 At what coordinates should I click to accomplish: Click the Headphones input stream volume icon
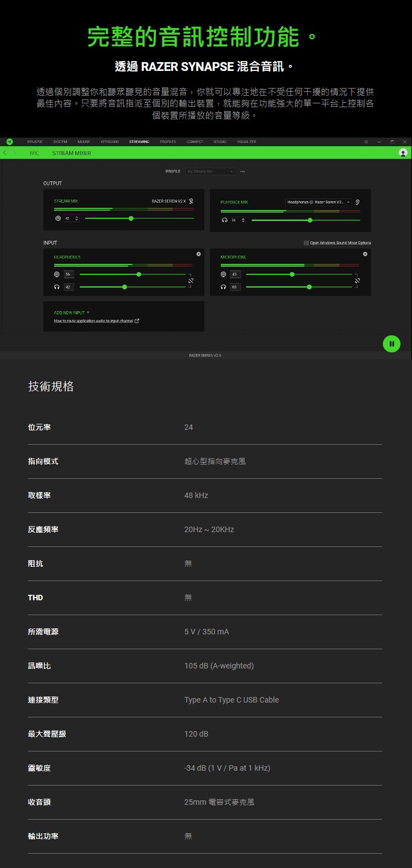(57, 274)
